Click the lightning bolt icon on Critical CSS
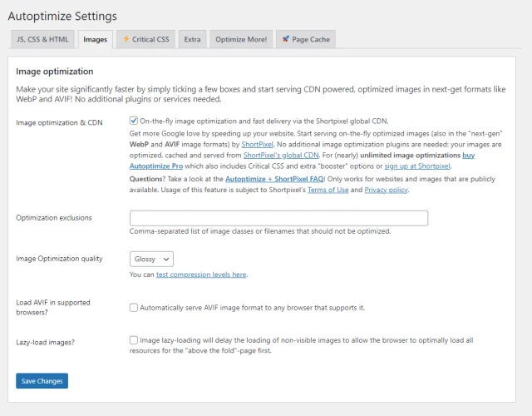532x416 pixels. pos(126,39)
